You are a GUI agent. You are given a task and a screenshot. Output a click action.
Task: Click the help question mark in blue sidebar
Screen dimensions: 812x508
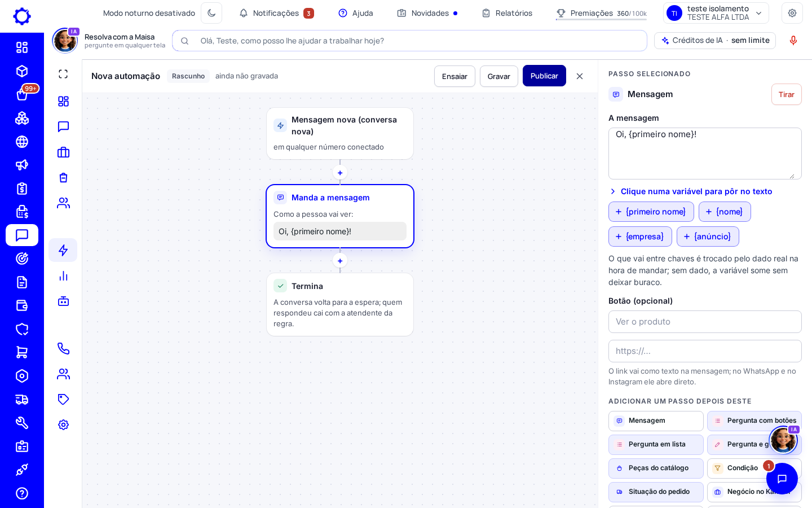click(22, 493)
